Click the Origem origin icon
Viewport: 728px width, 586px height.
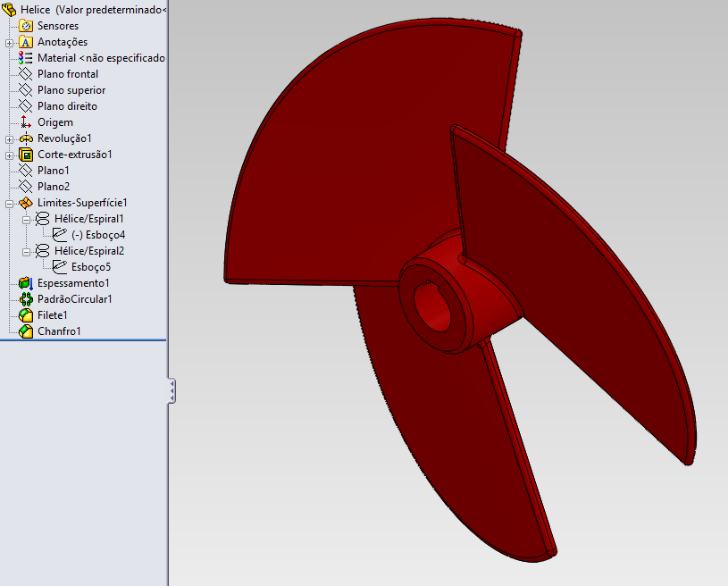tap(26, 122)
